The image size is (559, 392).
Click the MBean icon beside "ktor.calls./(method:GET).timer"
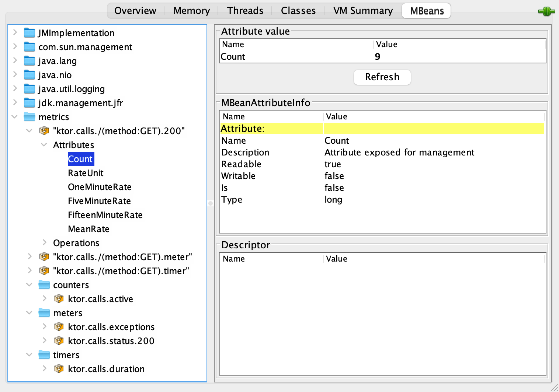coord(44,271)
